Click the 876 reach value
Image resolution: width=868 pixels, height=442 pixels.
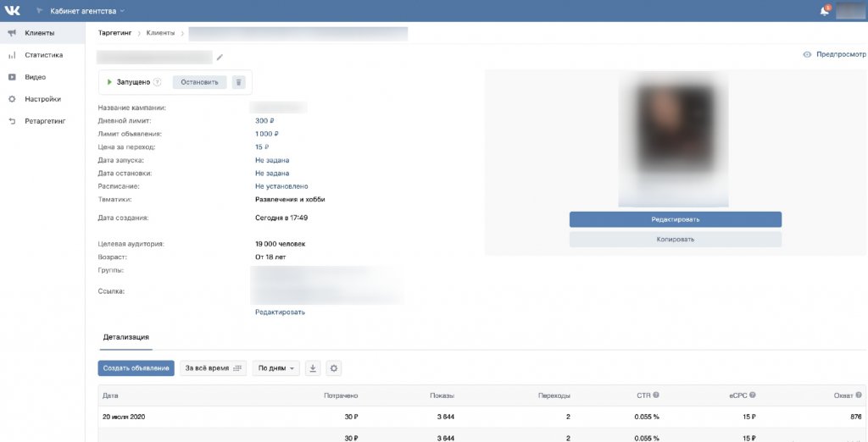pyautogui.click(x=856, y=417)
